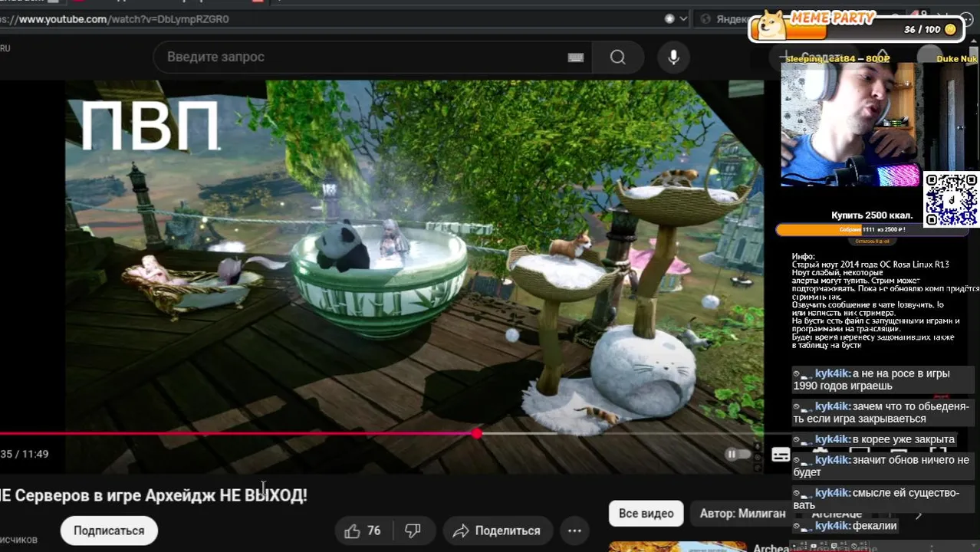Click the bookmark star in the address bar
980x552 pixels.
click(669, 18)
